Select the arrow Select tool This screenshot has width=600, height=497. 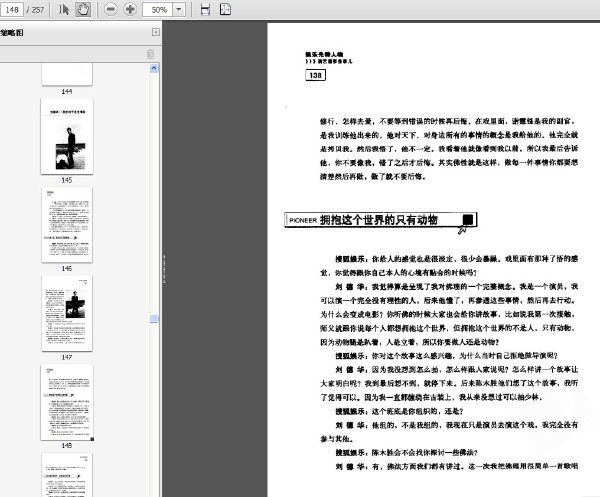64,9
